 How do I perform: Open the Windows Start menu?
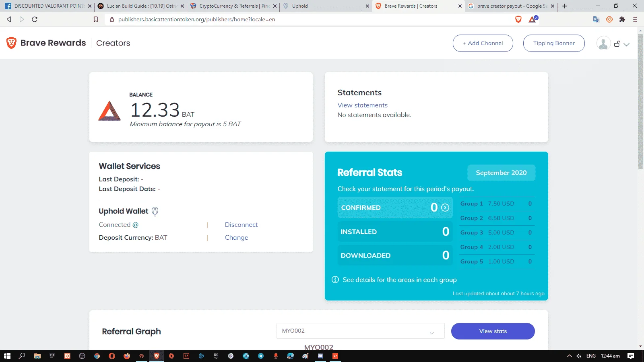(x=7, y=356)
